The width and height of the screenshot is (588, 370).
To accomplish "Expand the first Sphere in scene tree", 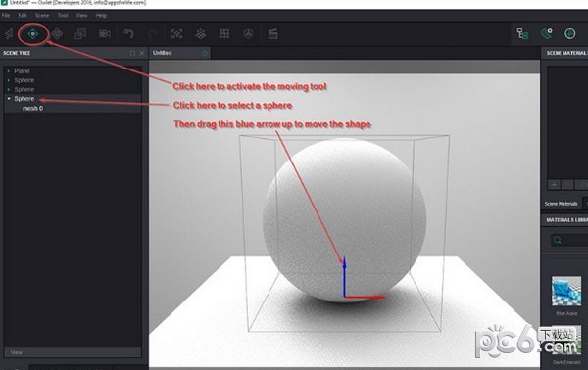I will (x=9, y=80).
